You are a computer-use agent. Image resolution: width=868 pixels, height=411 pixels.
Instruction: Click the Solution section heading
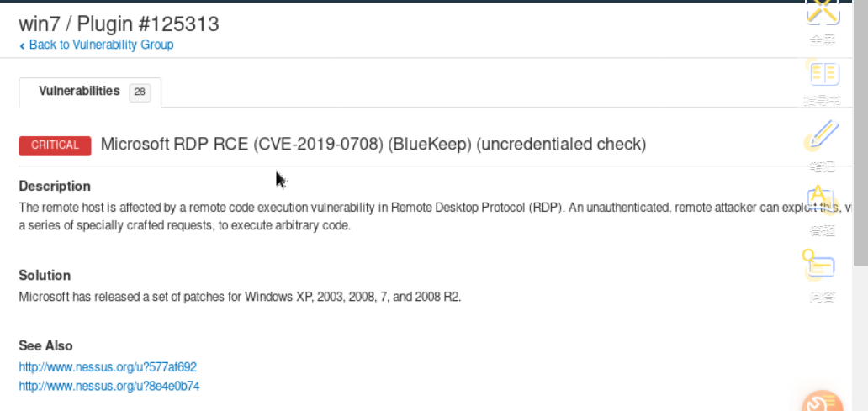pyautogui.click(x=45, y=275)
